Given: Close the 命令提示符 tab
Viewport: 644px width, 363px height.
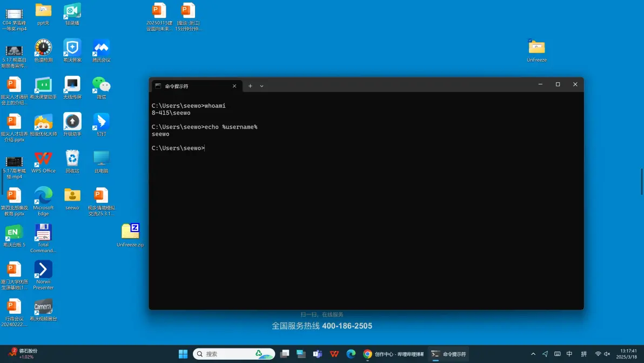Looking at the screenshot, I should tap(234, 86).
